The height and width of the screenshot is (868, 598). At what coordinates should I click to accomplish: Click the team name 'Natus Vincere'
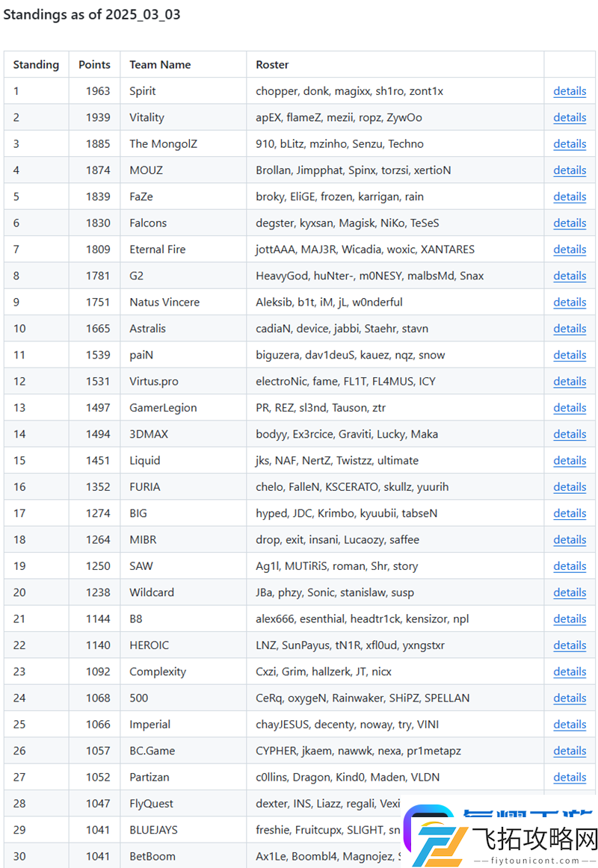[164, 303]
